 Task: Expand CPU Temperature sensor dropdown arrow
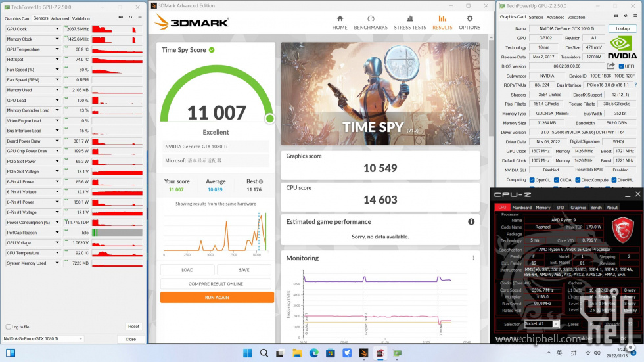pos(57,253)
